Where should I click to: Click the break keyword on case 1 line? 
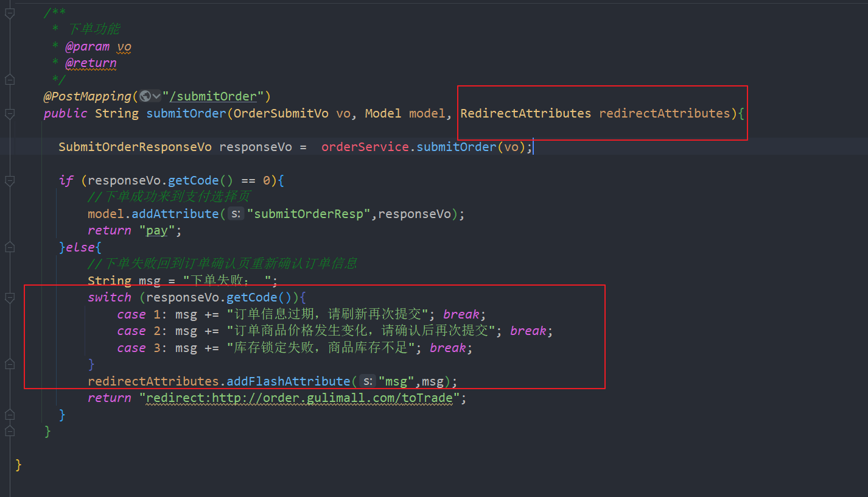point(461,314)
